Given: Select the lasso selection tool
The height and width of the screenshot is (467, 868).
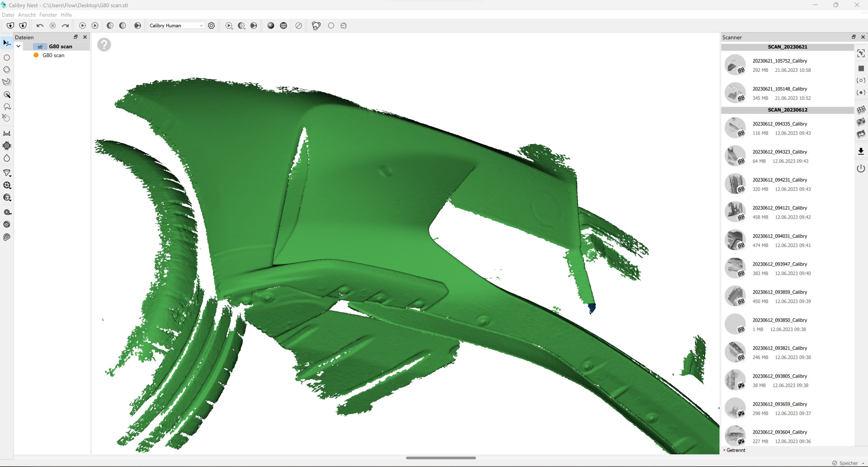Looking at the screenshot, I should (x=7, y=107).
